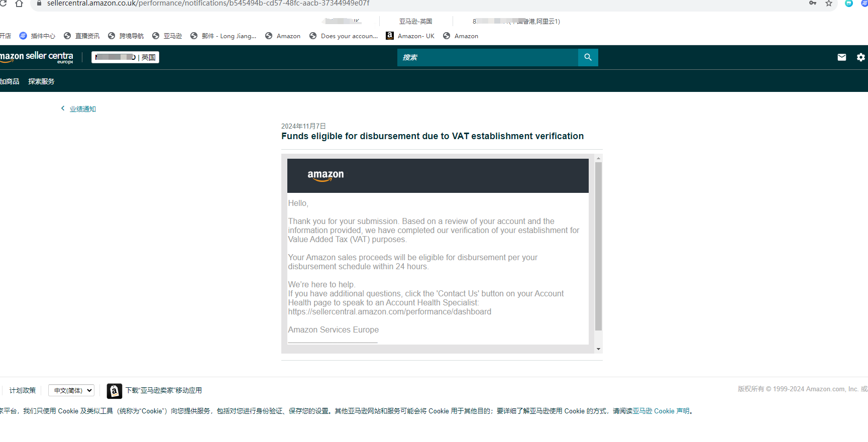Click the 加商品 menu item
The width and height of the screenshot is (868, 442).
9,81
